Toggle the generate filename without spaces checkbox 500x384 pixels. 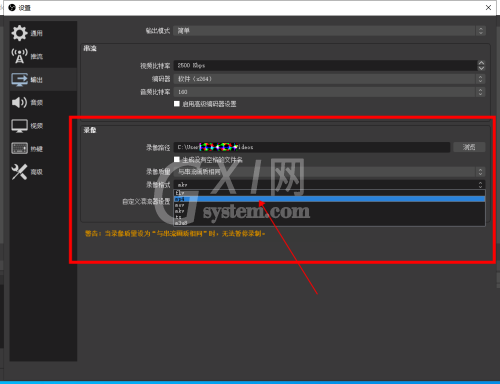pyautogui.click(x=177, y=159)
